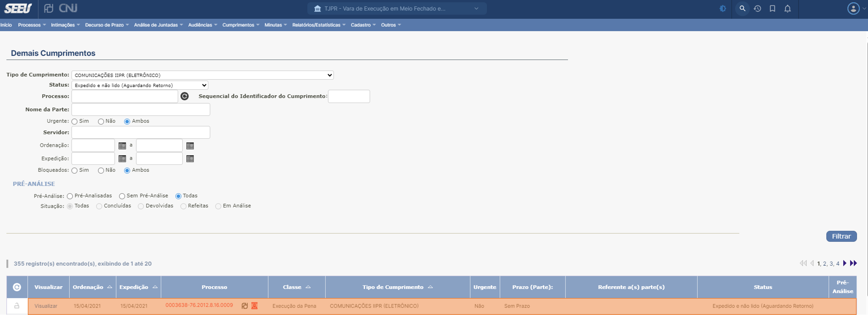Go to results page 3
Screen dimensions: 868x315
point(831,264)
